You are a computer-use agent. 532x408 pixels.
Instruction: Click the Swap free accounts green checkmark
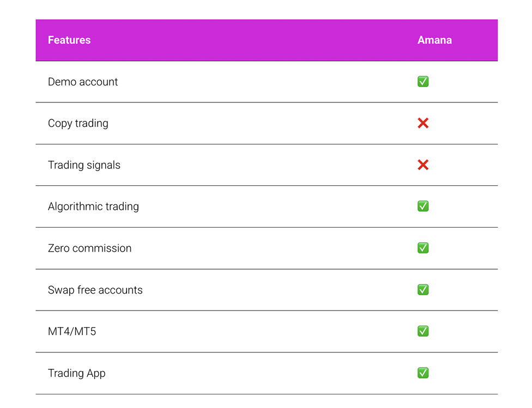coord(423,290)
